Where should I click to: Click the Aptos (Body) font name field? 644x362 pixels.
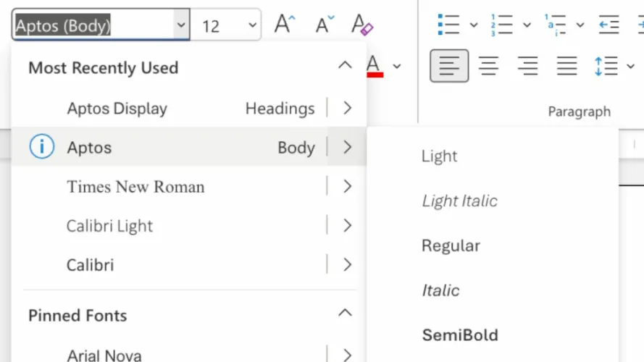[93, 26]
